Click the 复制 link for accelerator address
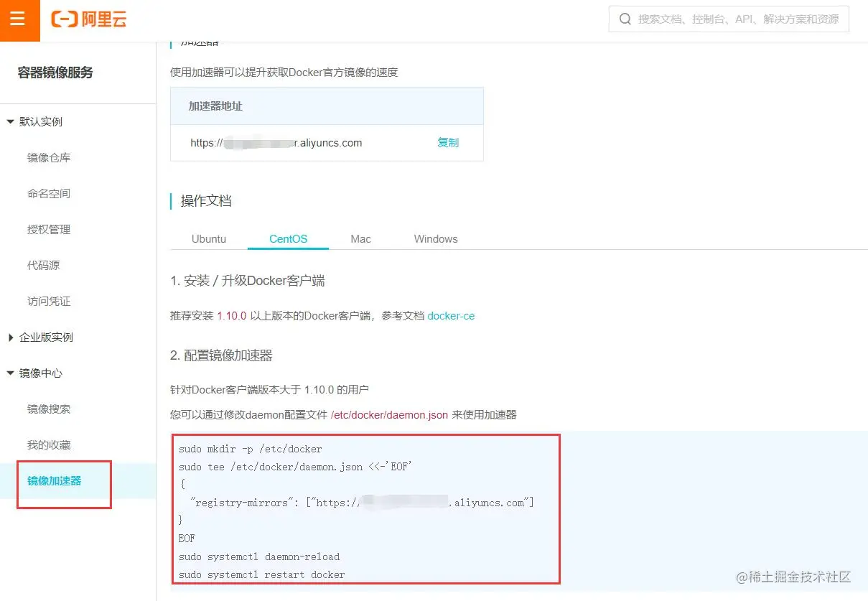The image size is (868, 601). point(448,142)
